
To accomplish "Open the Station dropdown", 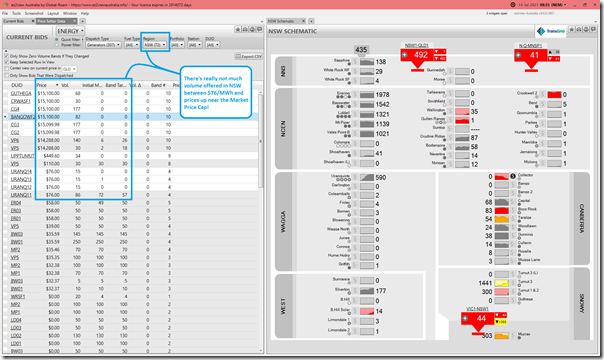I will [195, 45].
